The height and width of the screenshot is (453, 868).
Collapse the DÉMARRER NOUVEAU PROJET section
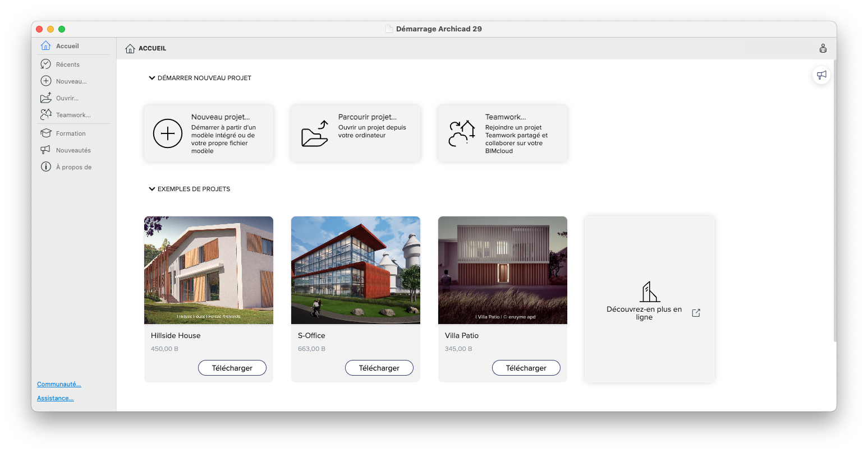pos(151,78)
